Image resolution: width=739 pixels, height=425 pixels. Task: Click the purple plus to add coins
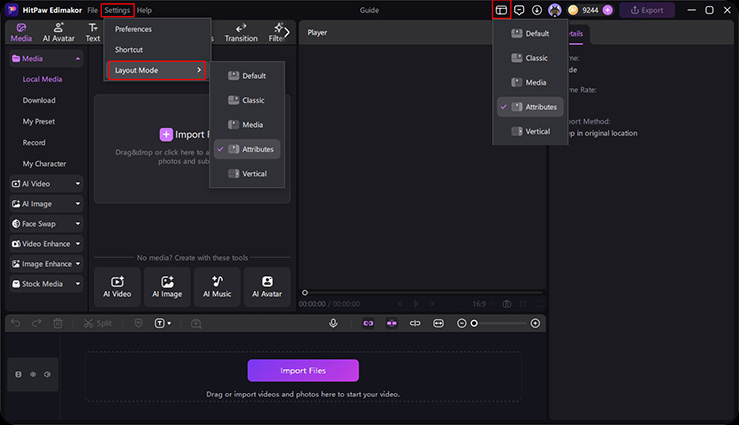[x=608, y=10]
